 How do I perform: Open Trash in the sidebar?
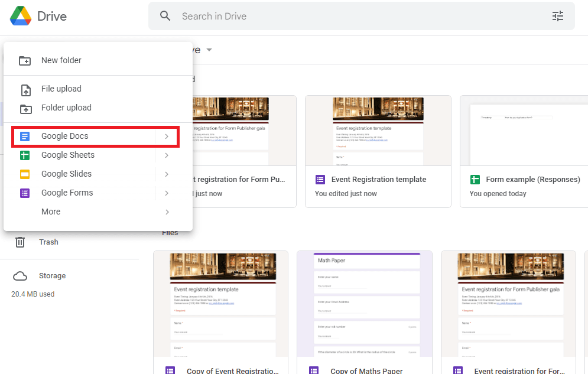[x=48, y=242]
